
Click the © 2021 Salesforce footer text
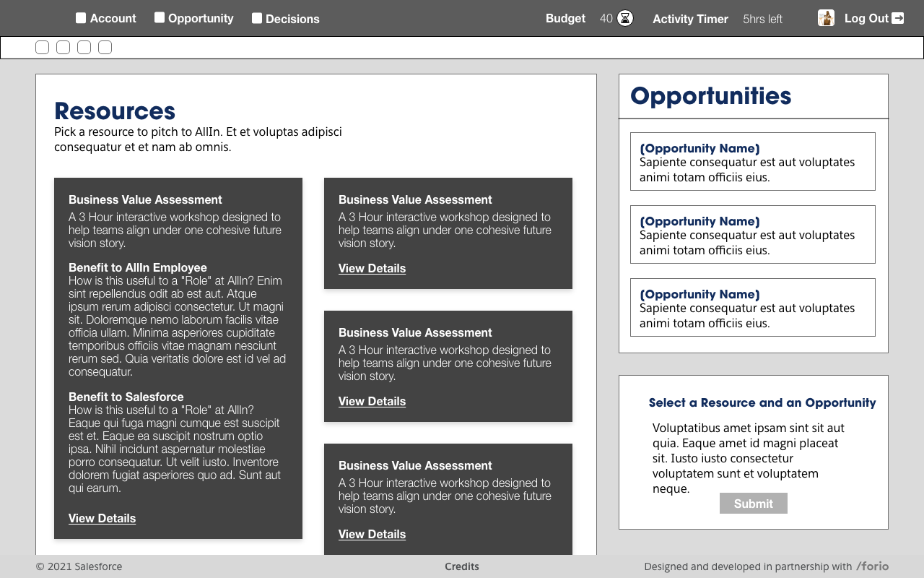pyautogui.click(x=79, y=566)
